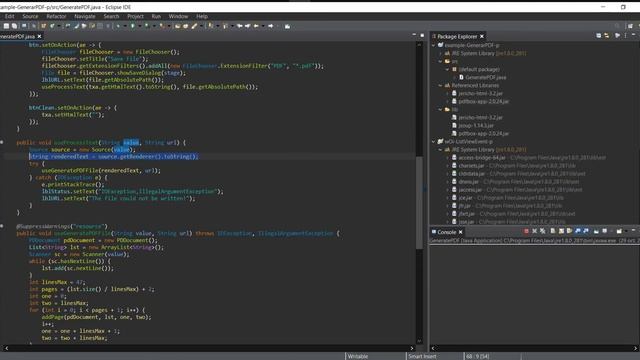The width and height of the screenshot is (640, 360).
Task: Collapse the src folder node
Action: (x=440, y=61)
